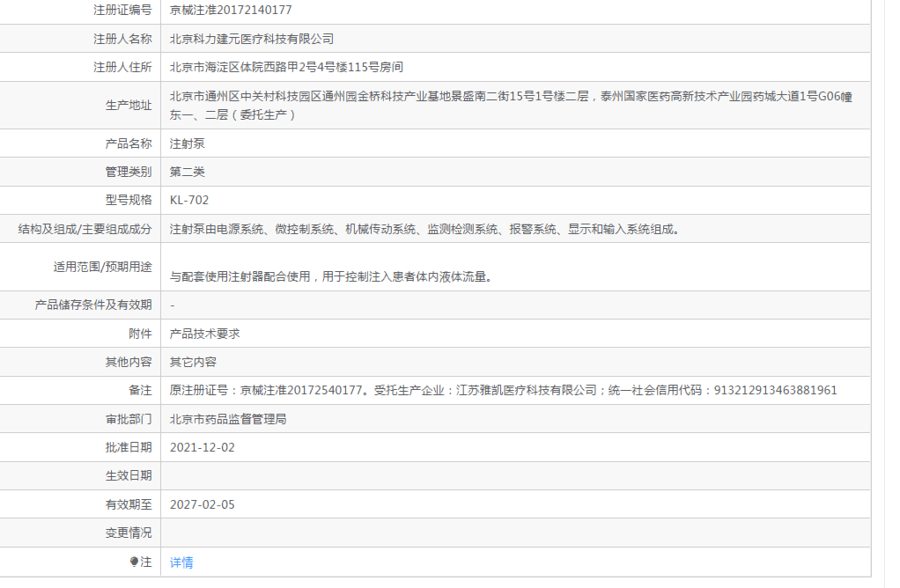
Task: Click the 批准日期 label
Action: (129, 447)
